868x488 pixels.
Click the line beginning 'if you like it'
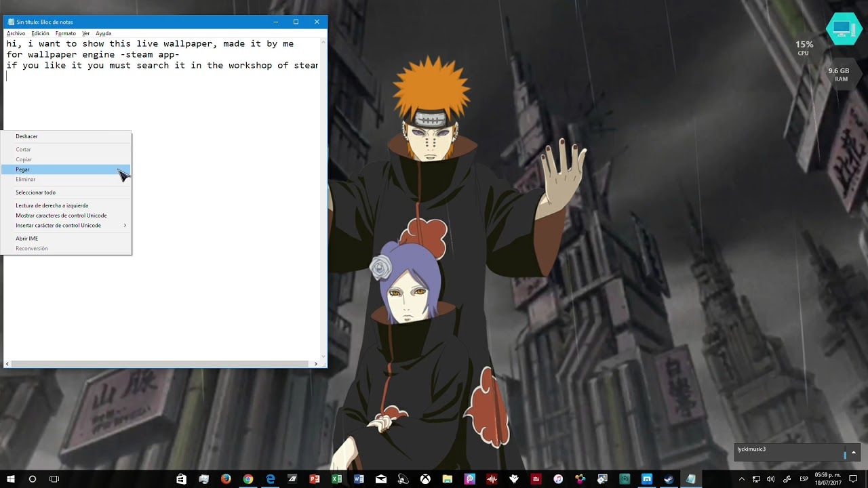162,66
